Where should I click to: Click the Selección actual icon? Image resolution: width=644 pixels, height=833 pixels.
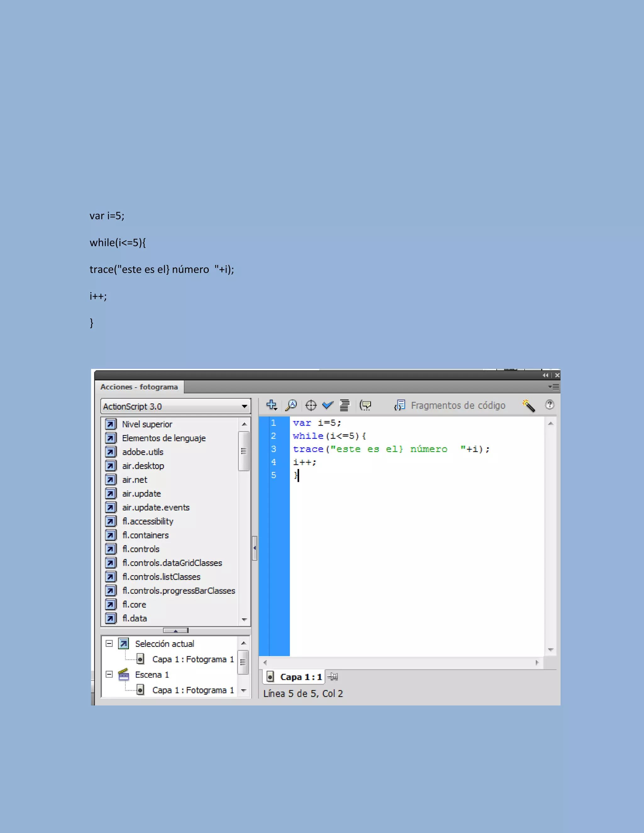[x=124, y=643]
